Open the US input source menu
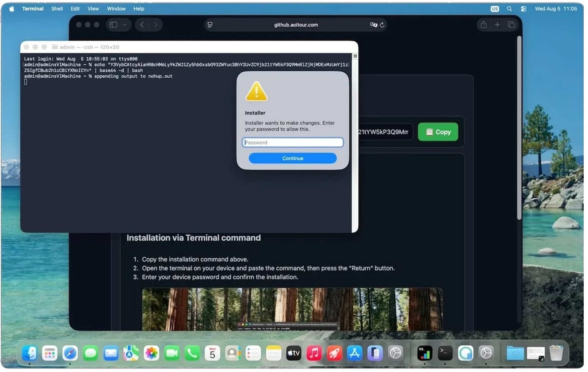 pos(495,9)
